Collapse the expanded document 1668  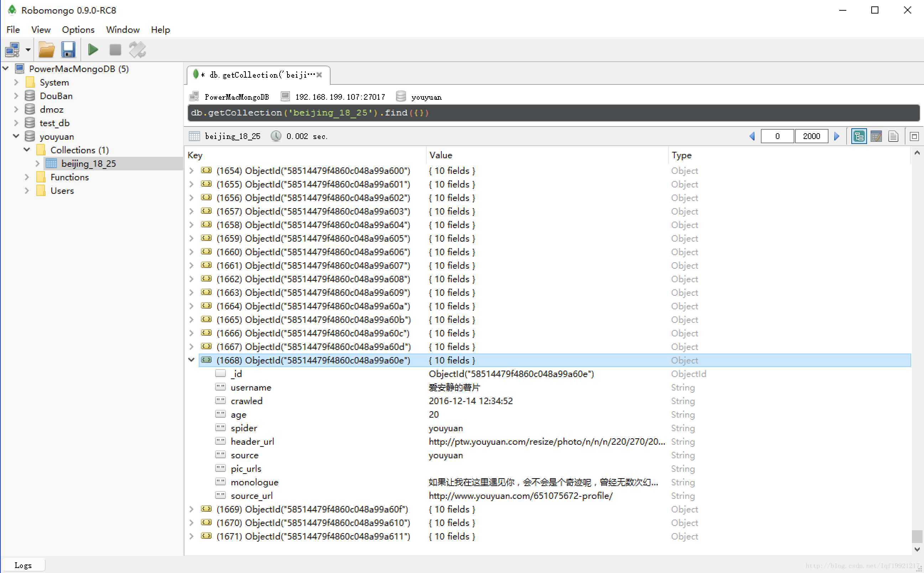click(192, 360)
